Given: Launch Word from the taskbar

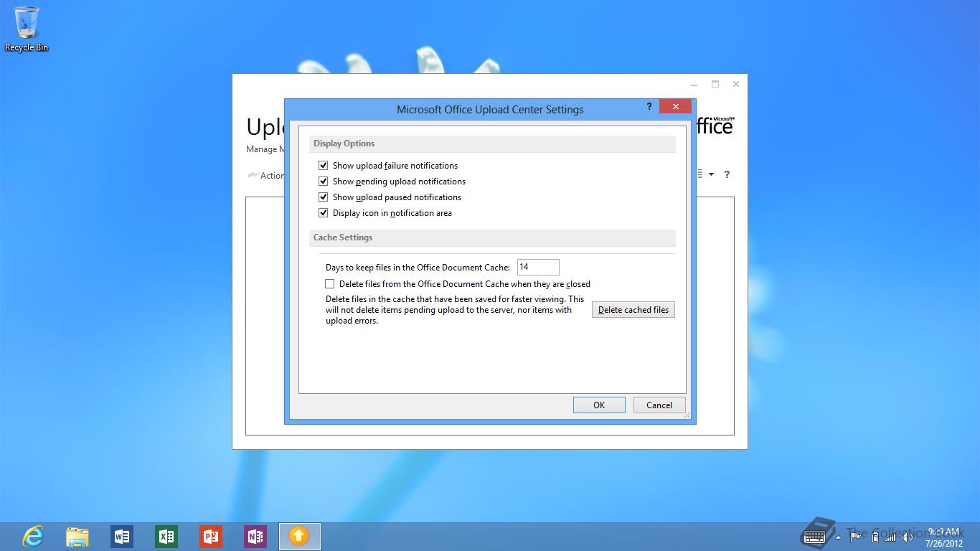Looking at the screenshot, I should point(122,536).
